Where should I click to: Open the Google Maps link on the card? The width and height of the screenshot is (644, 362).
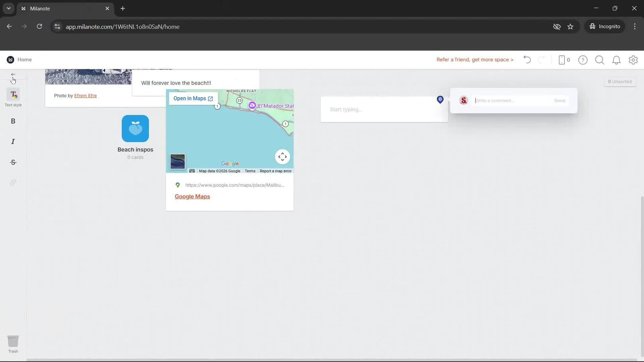click(x=192, y=196)
